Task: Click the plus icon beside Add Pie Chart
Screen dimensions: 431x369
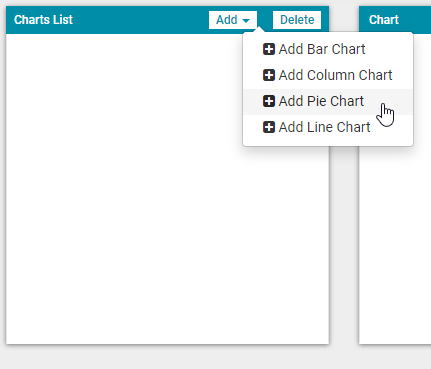Action: pos(269,101)
